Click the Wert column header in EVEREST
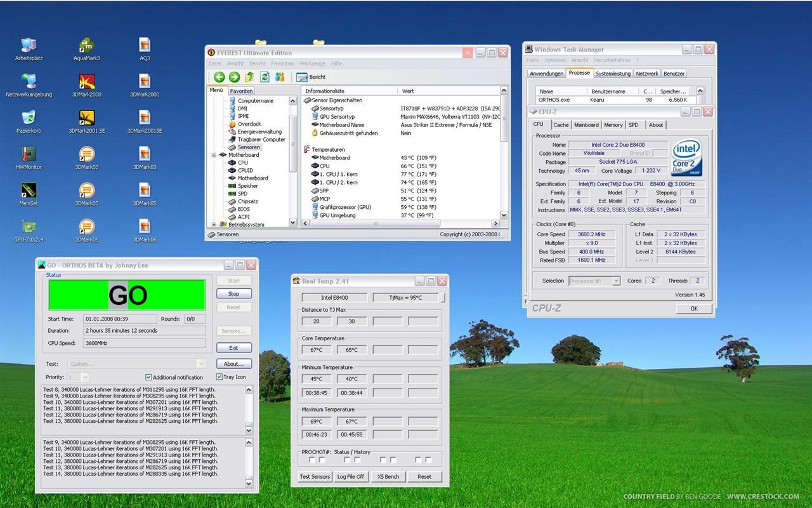812x508 pixels. (x=449, y=91)
